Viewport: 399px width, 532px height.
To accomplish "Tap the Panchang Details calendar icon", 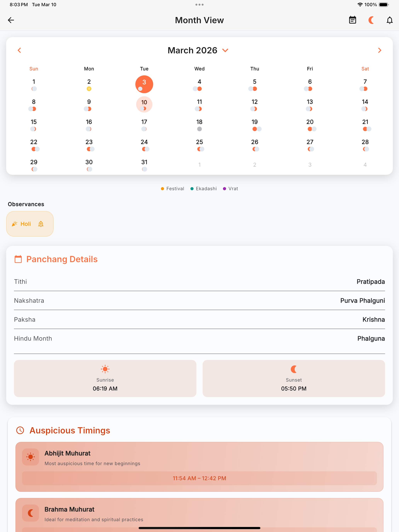I will point(18,259).
